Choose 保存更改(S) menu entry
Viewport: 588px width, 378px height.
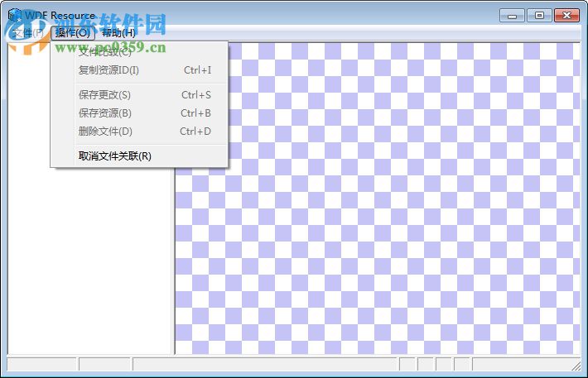(x=139, y=95)
